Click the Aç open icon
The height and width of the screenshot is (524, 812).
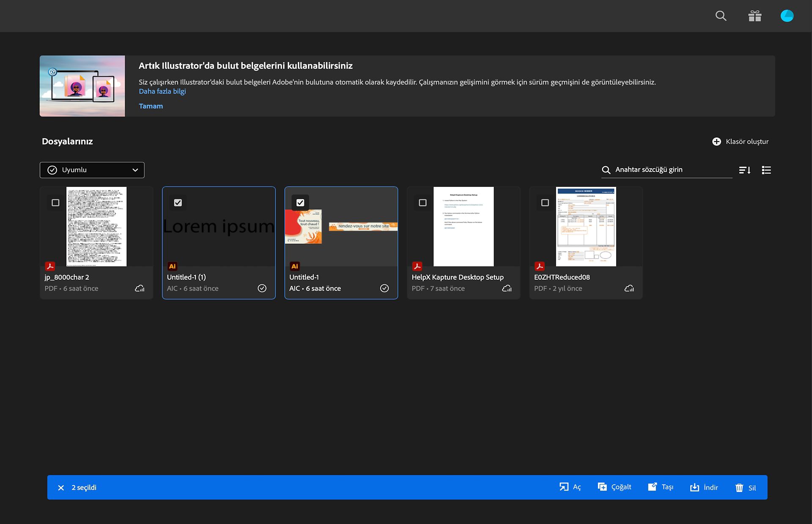pos(564,487)
